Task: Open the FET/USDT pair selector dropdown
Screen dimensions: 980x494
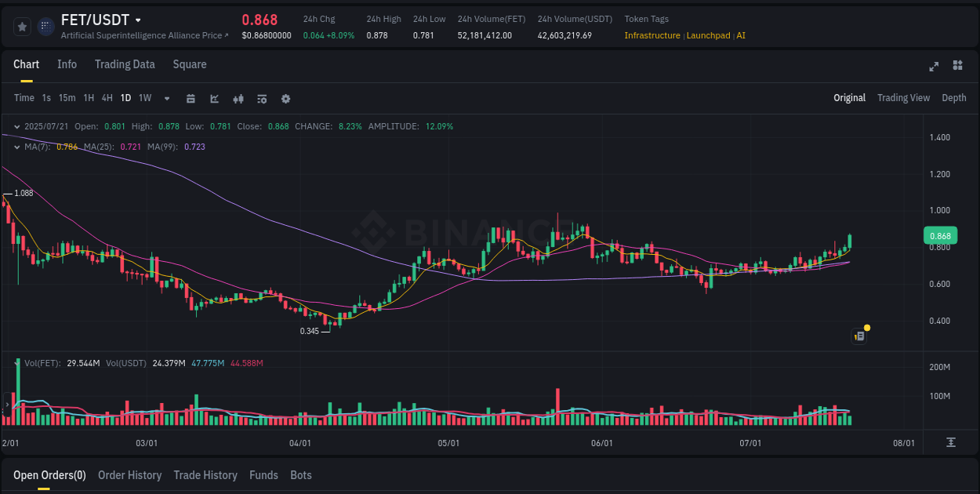Action: (138, 20)
